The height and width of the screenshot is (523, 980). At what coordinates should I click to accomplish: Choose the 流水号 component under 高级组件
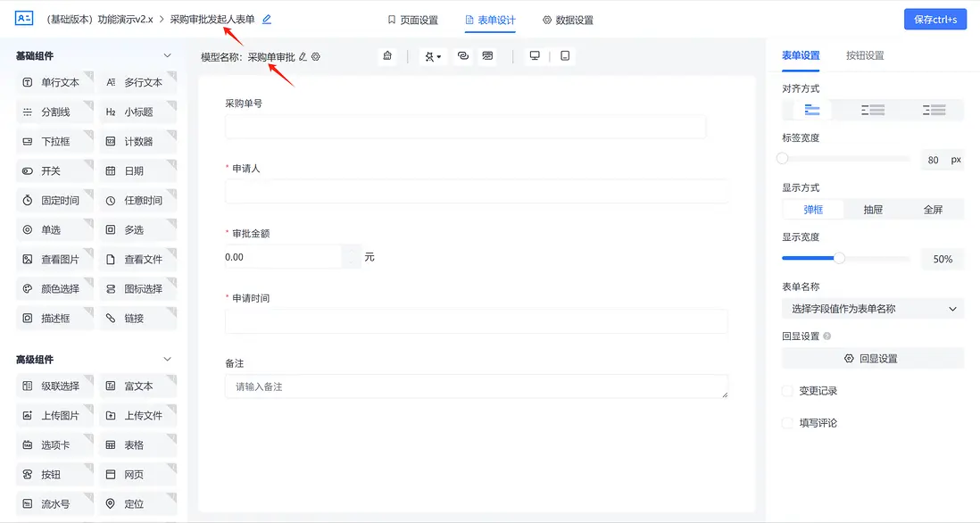[54, 503]
